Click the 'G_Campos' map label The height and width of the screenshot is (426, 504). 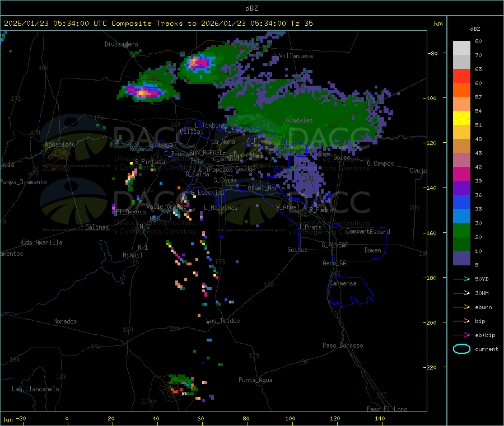380,163
